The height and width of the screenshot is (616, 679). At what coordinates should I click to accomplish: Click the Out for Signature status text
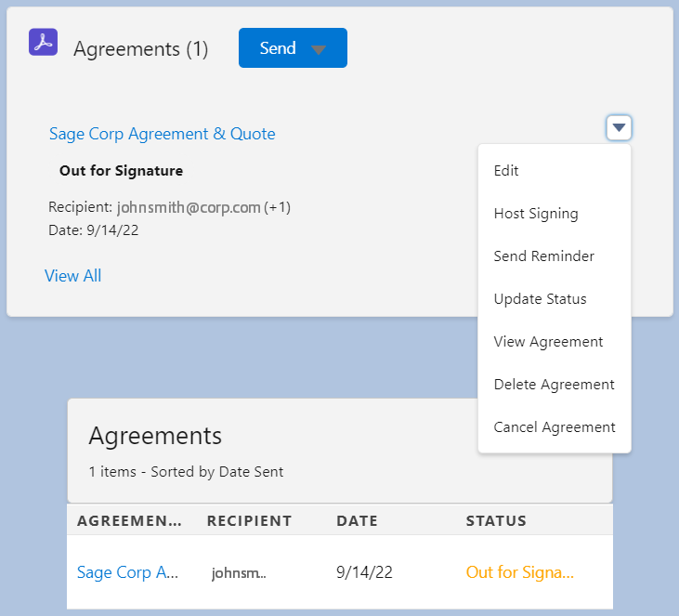(122, 171)
